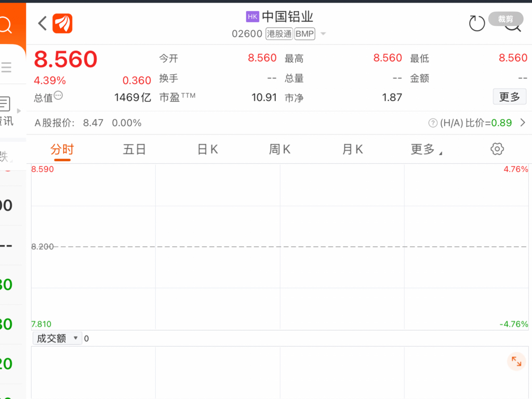Click the stock code 02600

click(247, 34)
